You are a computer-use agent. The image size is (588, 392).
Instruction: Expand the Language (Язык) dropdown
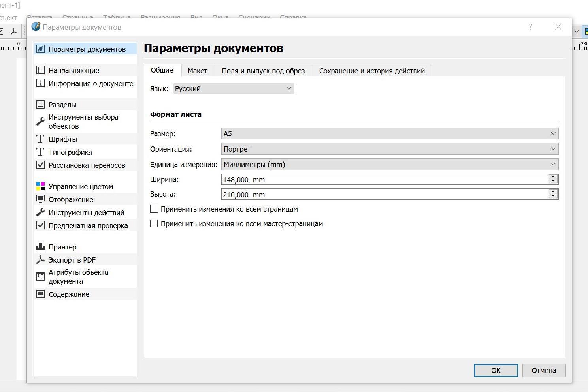[233, 88]
